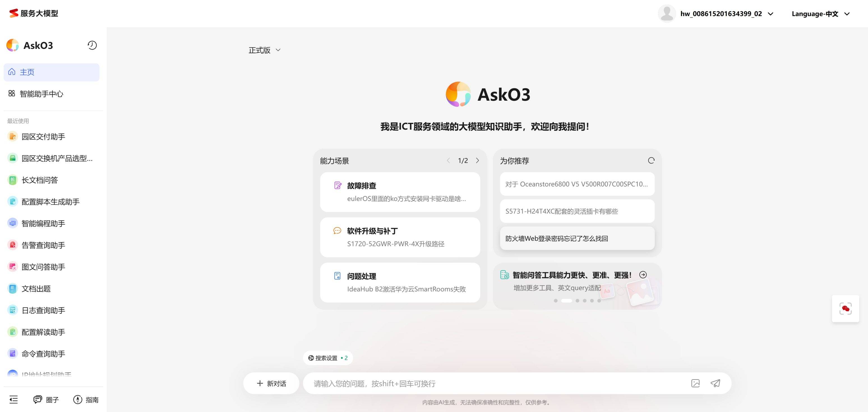Click the send message paper plane icon
The width and height of the screenshot is (868, 412).
(x=715, y=383)
